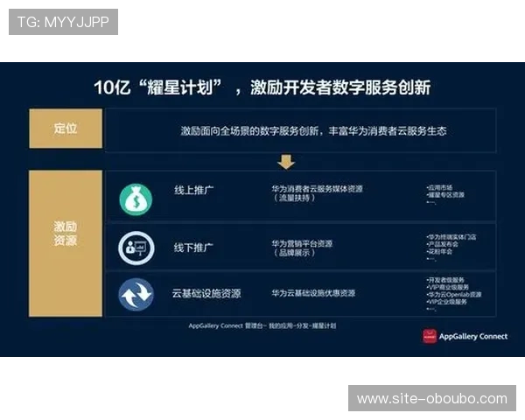Click the bullet VIP企业级服务

446,302
